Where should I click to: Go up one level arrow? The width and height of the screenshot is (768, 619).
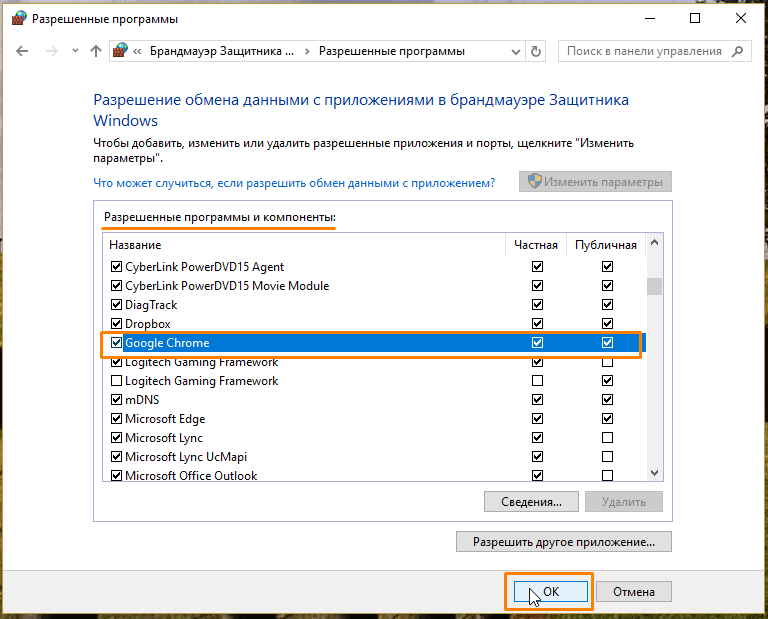pyautogui.click(x=96, y=51)
